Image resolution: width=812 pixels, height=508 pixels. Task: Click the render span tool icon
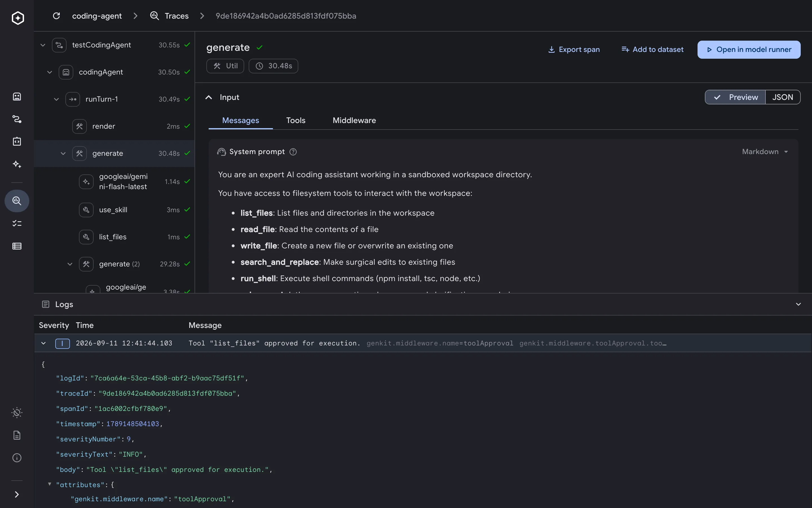tap(79, 126)
